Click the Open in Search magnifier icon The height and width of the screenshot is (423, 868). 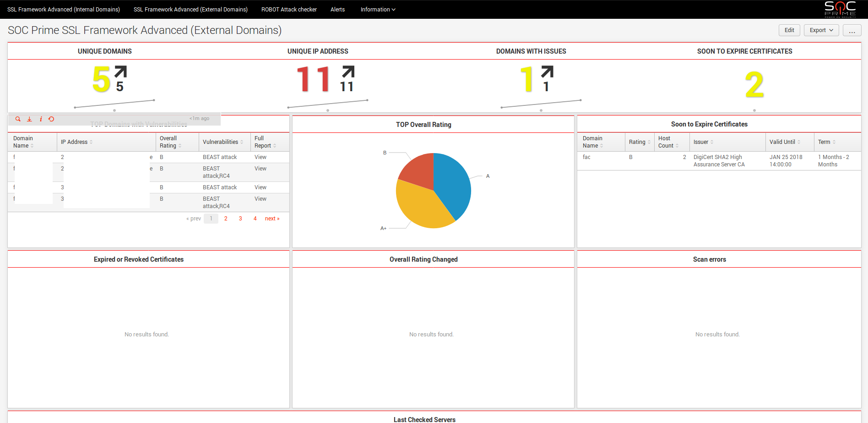18,119
